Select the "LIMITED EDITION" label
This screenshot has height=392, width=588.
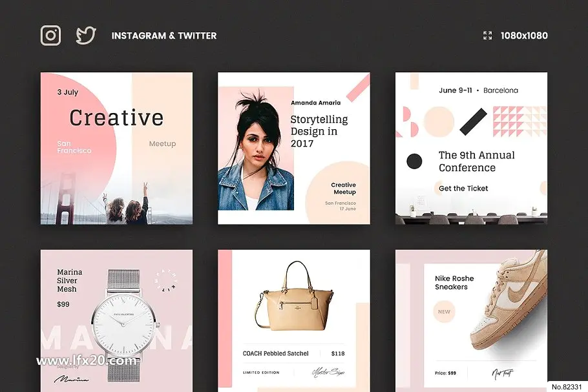261,373
